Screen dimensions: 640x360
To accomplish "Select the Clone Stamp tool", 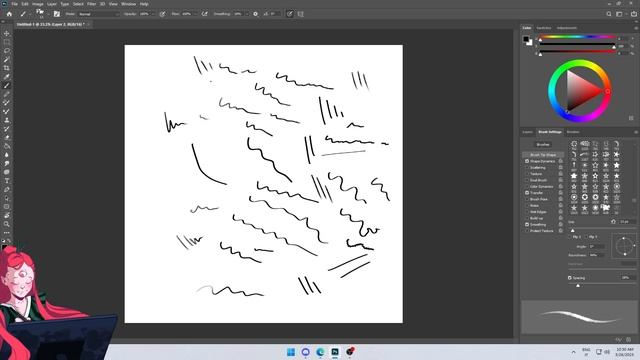I will 7,120.
